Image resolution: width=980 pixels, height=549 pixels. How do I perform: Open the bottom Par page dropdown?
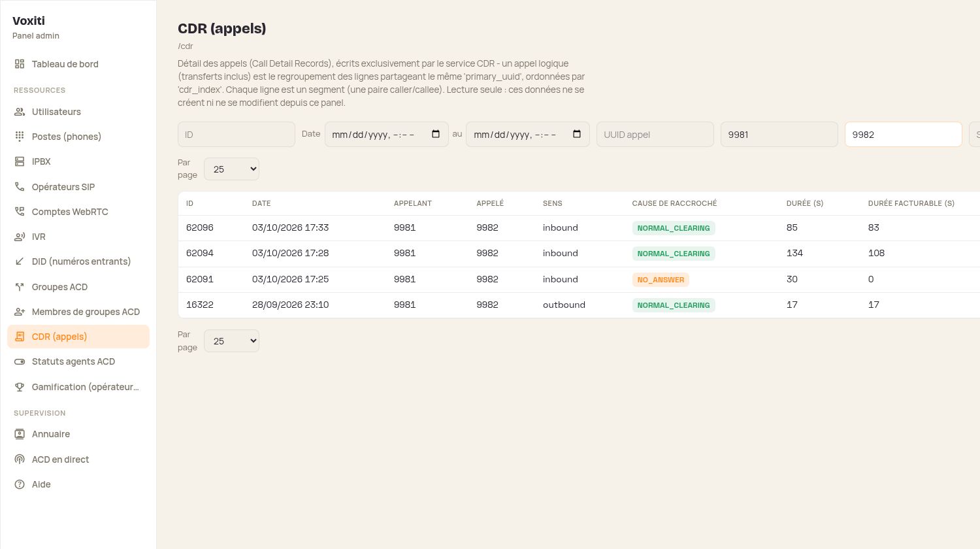point(231,341)
